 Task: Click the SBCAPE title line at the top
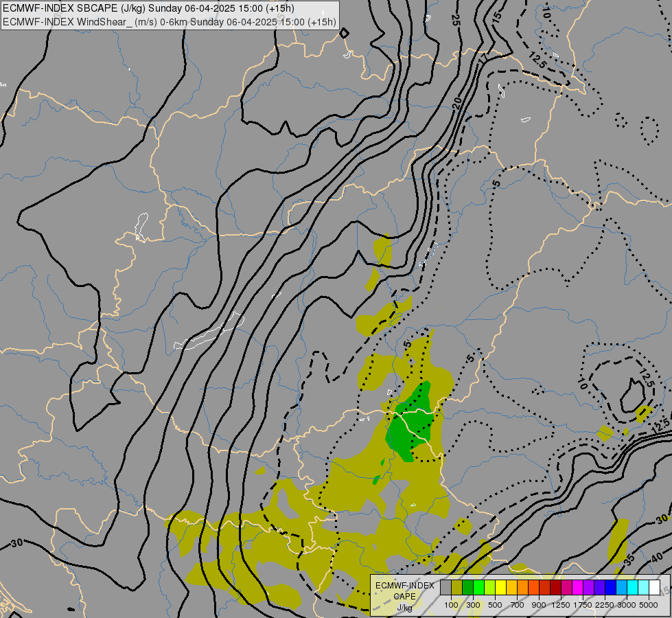[x=148, y=8]
